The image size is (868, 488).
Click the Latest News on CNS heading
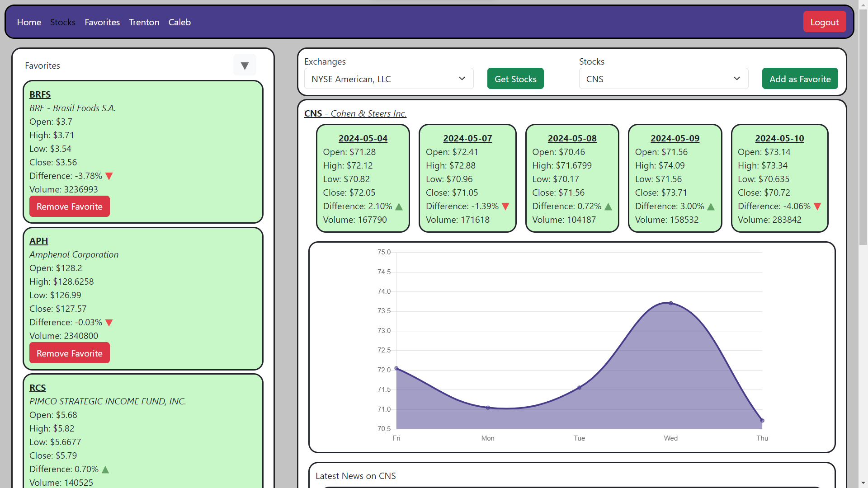coord(356,476)
